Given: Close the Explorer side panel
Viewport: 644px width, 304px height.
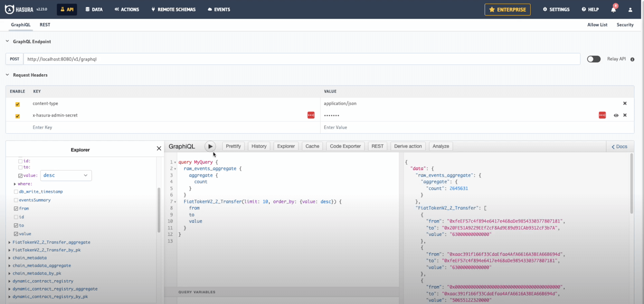Looking at the screenshot, I should [x=159, y=148].
